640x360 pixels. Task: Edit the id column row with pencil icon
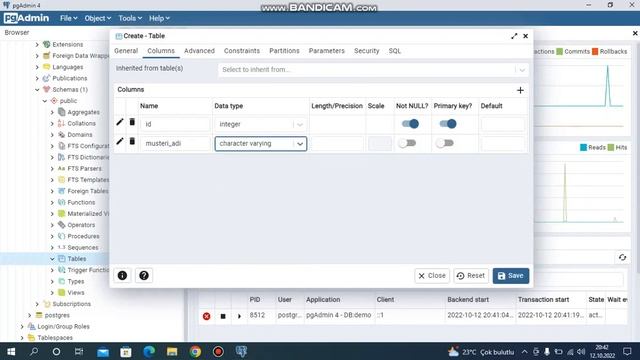pyautogui.click(x=120, y=122)
